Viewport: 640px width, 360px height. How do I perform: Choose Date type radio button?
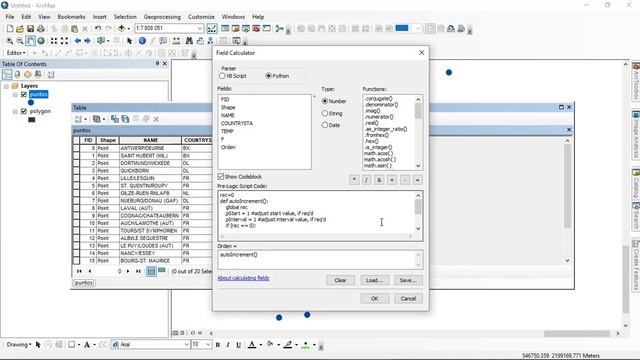tap(325, 125)
